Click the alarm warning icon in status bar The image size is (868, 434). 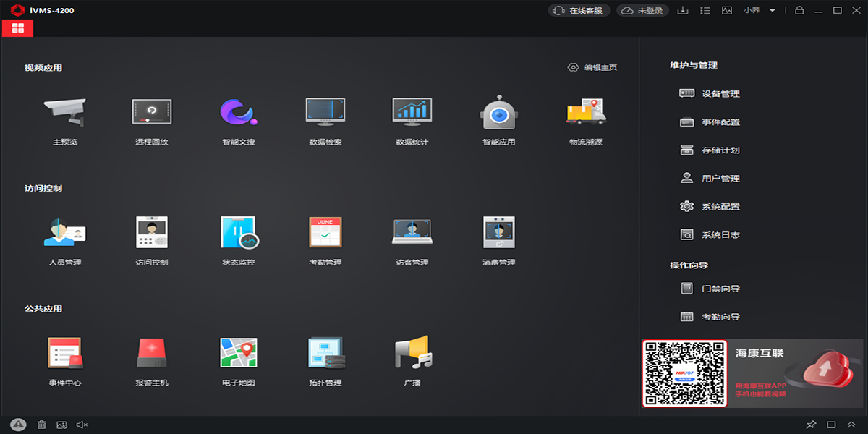pyautogui.click(x=19, y=425)
